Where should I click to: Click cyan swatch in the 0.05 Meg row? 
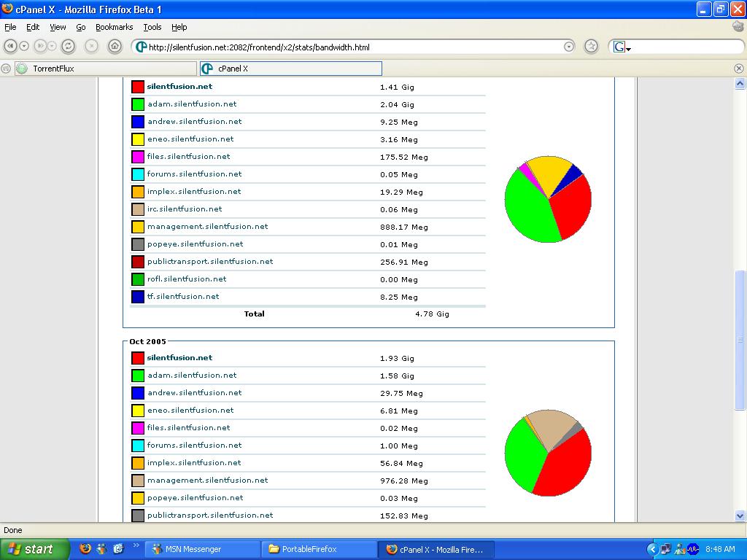[138, 174]
